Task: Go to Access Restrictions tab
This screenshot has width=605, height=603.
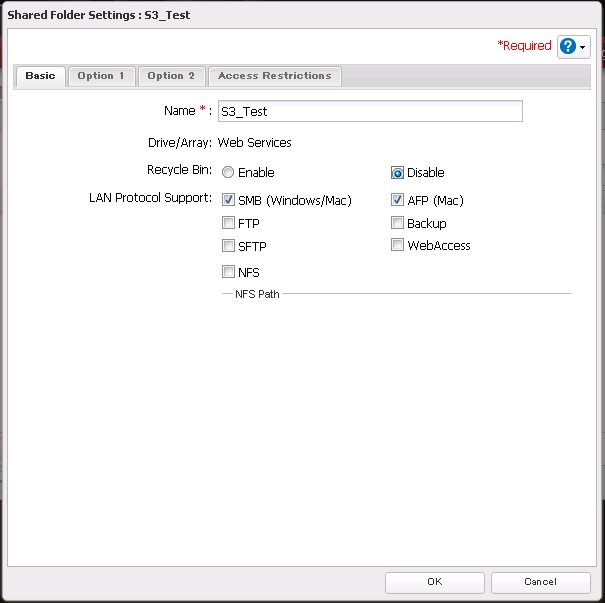Action: point(274,76)
